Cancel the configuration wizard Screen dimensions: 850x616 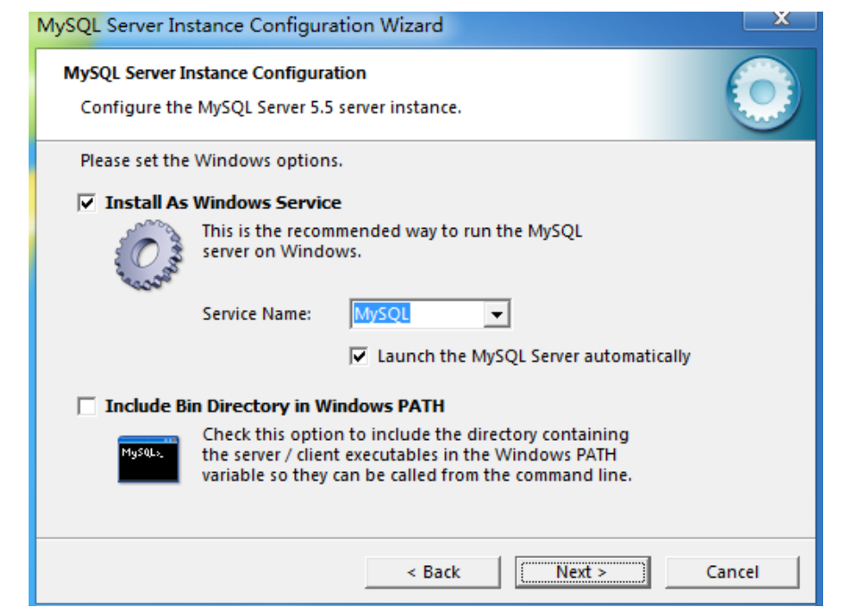732,572
